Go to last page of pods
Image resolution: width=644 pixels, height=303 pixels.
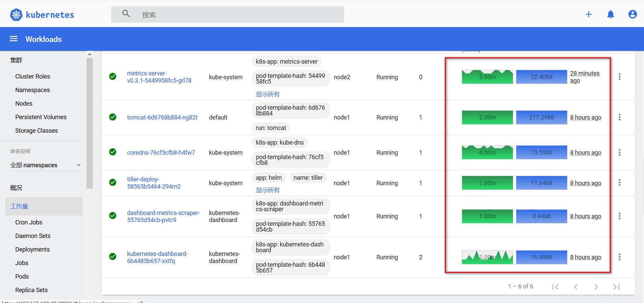coord(616,287)
